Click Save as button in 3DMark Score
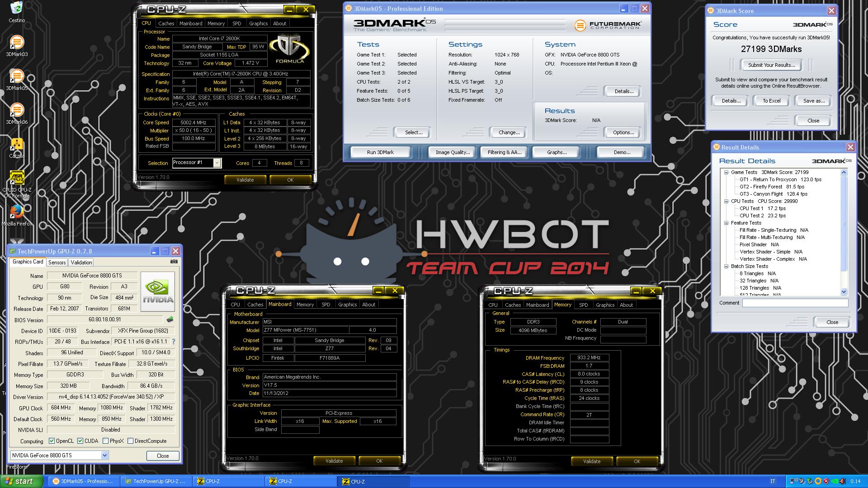 814,101
